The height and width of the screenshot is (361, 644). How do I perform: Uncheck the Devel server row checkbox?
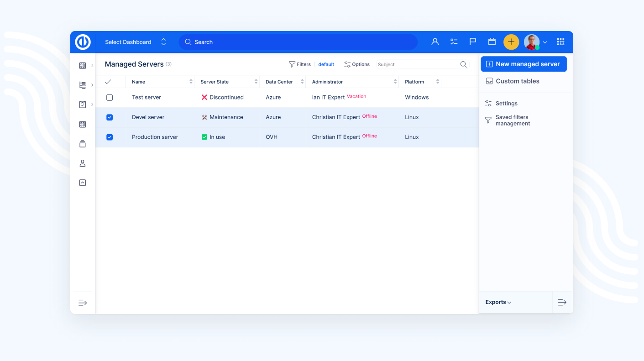[110, 117]
